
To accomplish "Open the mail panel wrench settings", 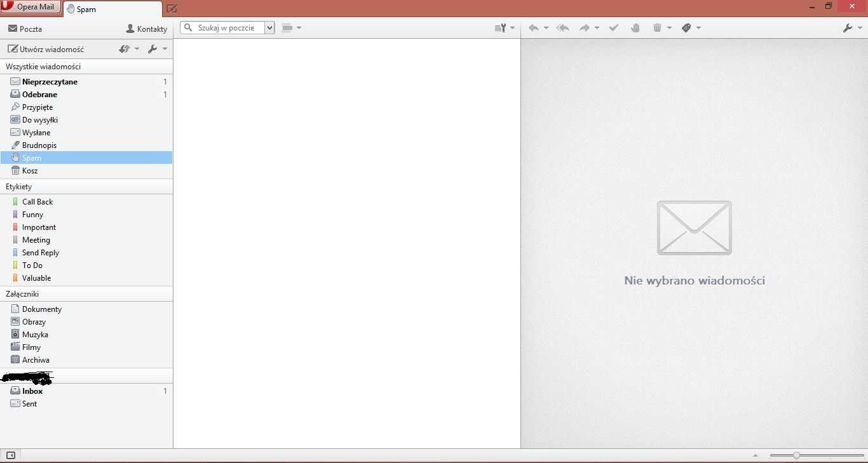I will [153, 49].
